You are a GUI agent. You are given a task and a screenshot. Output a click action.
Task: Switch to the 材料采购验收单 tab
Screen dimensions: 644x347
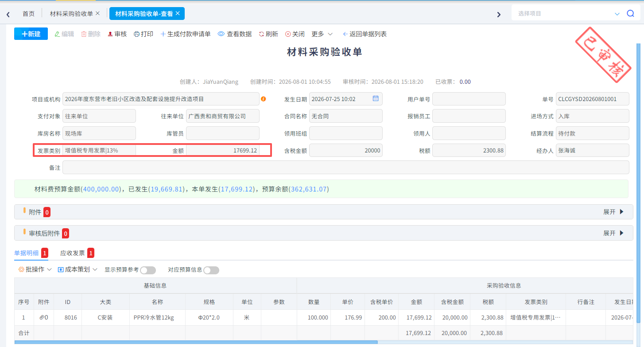coord(71,14)
